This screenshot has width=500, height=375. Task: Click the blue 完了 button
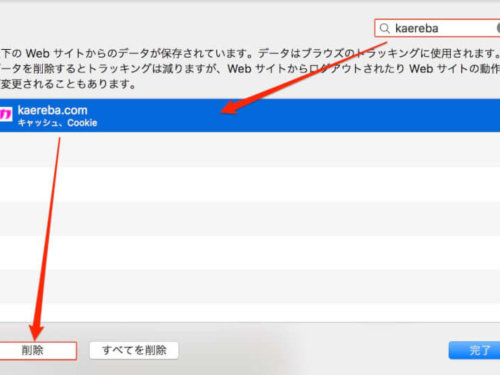(x=475, y=350)
